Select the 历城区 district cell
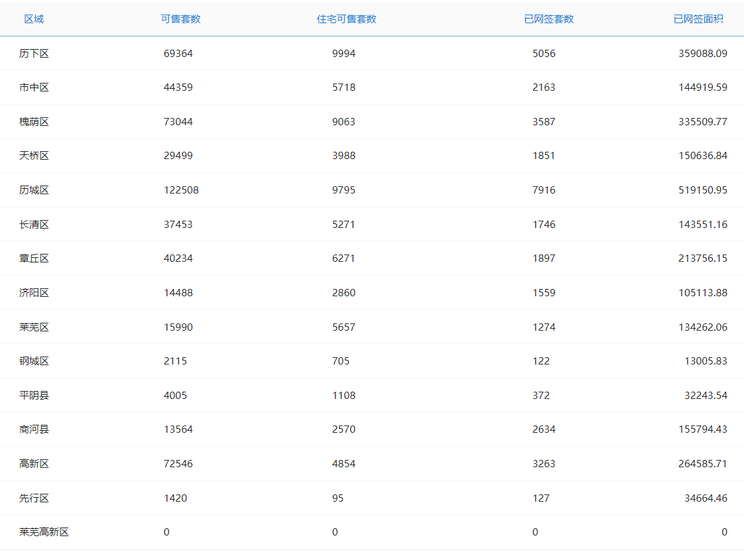 (34, 190)
